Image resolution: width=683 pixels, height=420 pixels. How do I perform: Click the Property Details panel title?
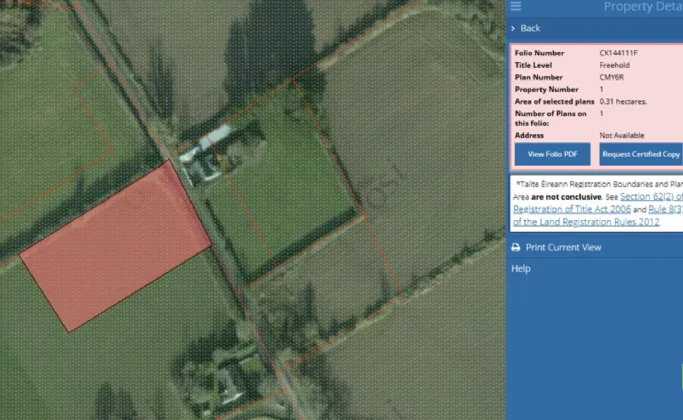[643, 6]
